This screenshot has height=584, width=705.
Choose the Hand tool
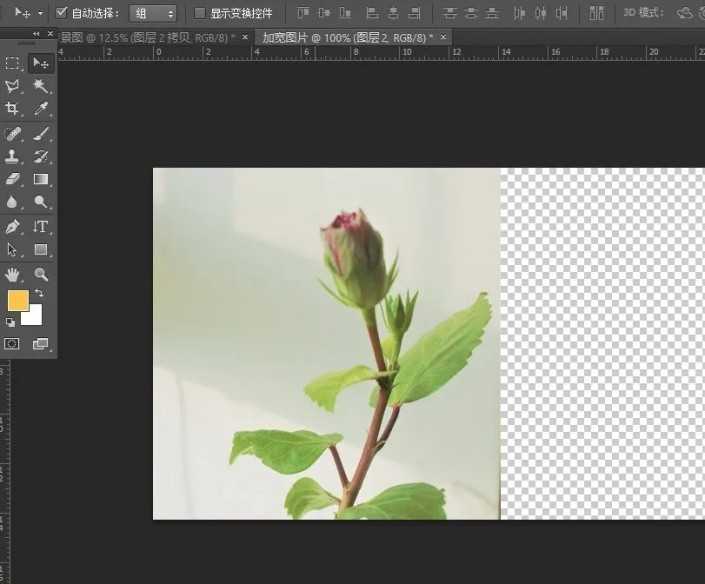(13, 274)
